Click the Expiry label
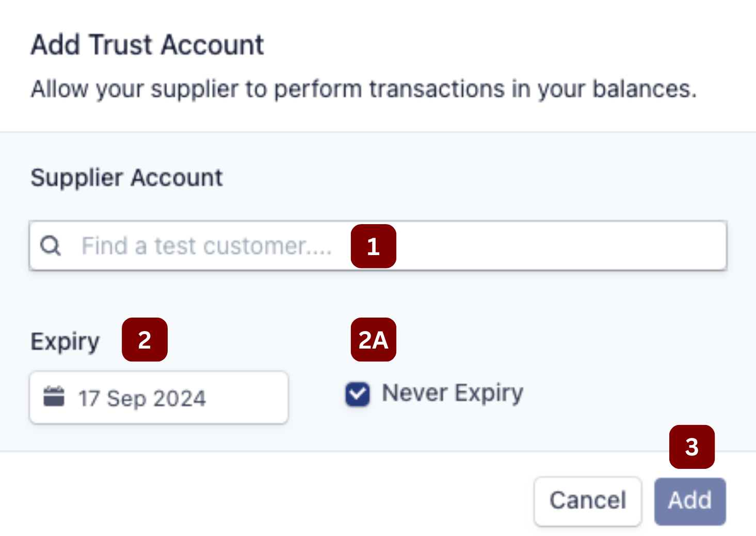 click(x=65, y=341)
